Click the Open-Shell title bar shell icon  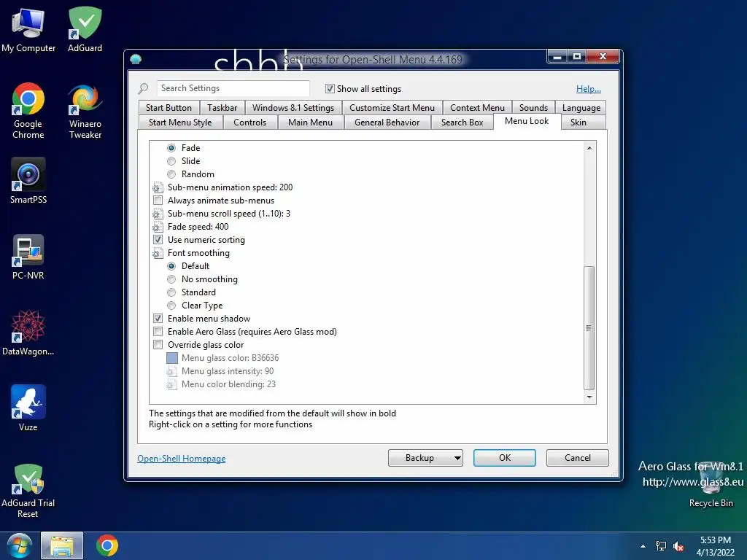click(136, 59)
